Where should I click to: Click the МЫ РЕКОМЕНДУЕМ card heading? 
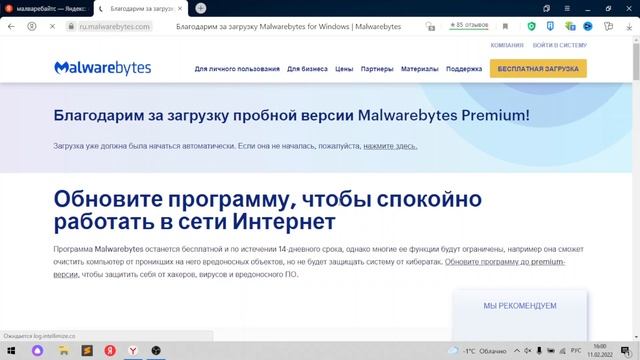click(520, 306)
